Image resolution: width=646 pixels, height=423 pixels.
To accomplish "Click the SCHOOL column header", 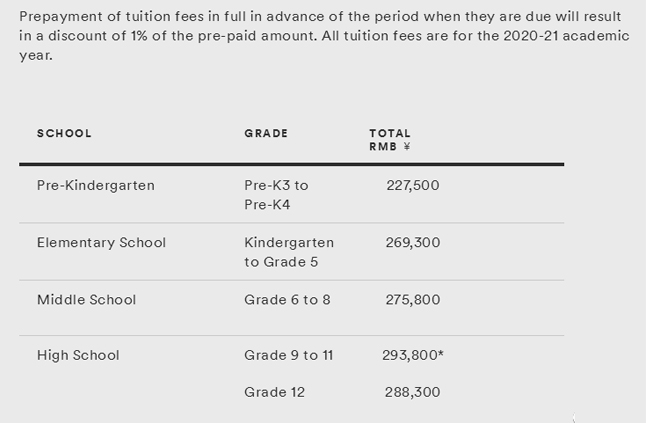I will (64, 133).
